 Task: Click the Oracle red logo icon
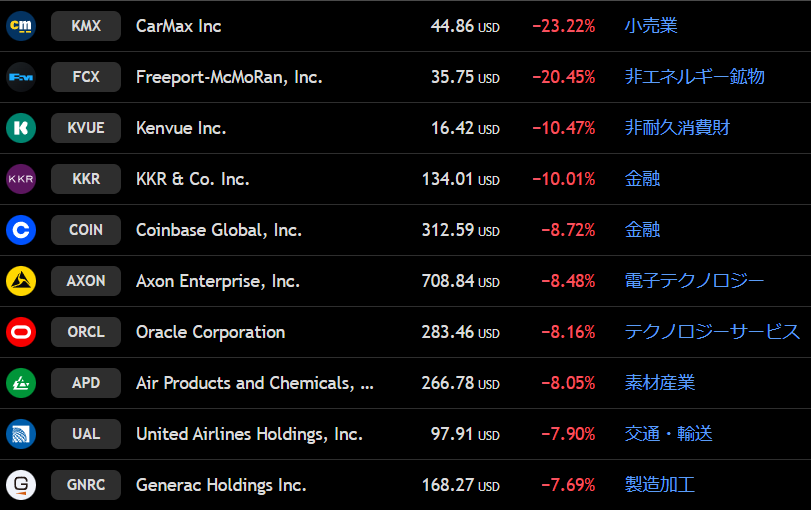[21, 332]
